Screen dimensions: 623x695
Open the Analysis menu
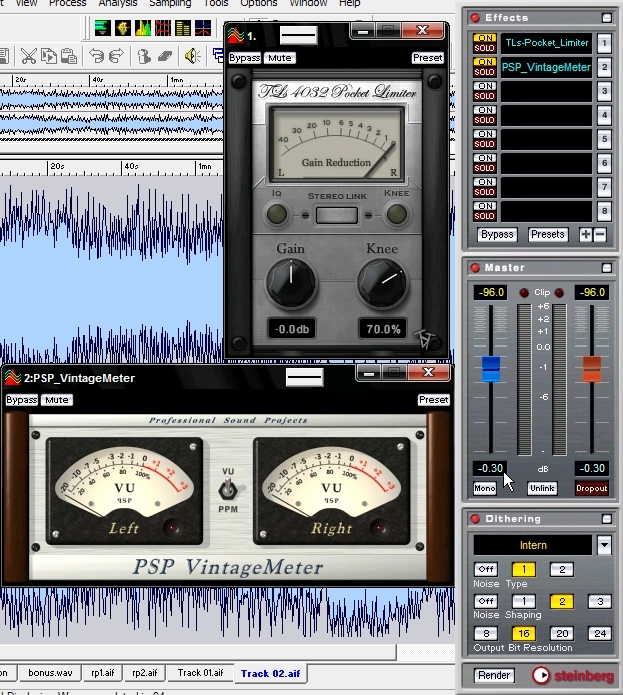117,3
